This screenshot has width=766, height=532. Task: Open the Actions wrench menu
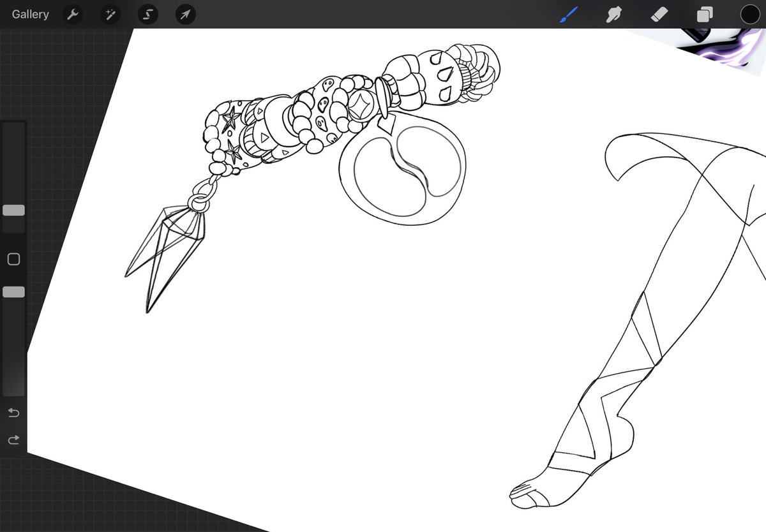(x=73, y=14)
